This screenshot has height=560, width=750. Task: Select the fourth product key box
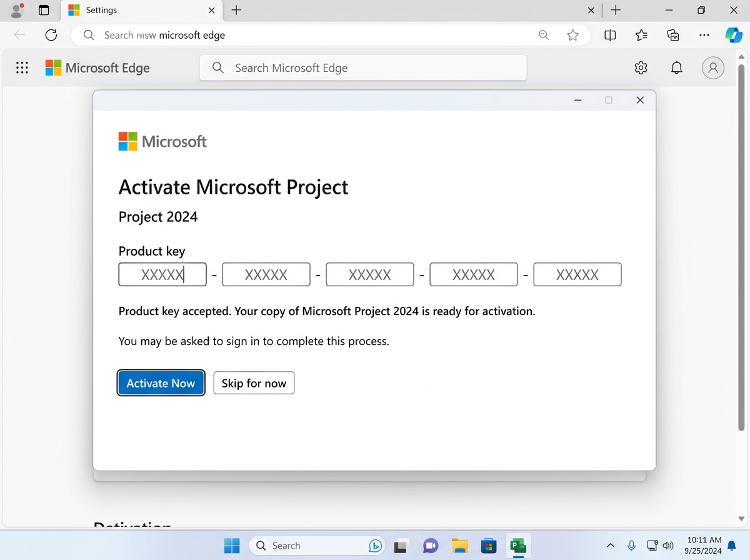click(x=474, y=274)
